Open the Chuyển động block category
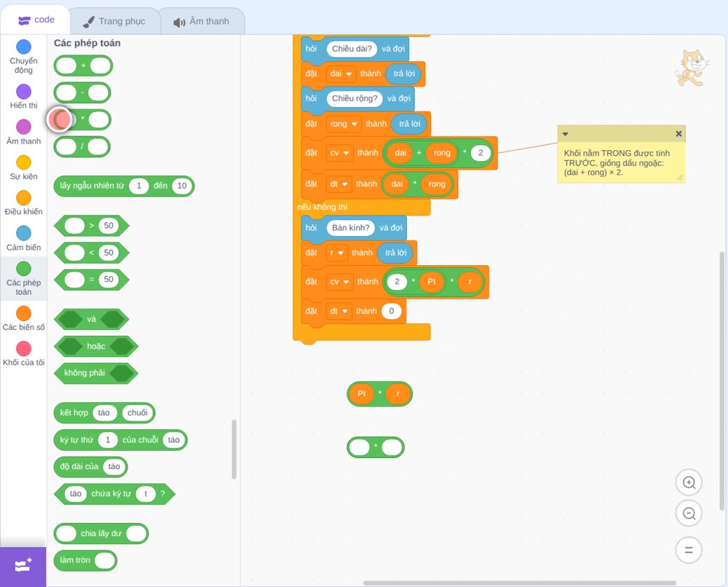The width and height of the screenshot is (728, 587). click(23, 57)
